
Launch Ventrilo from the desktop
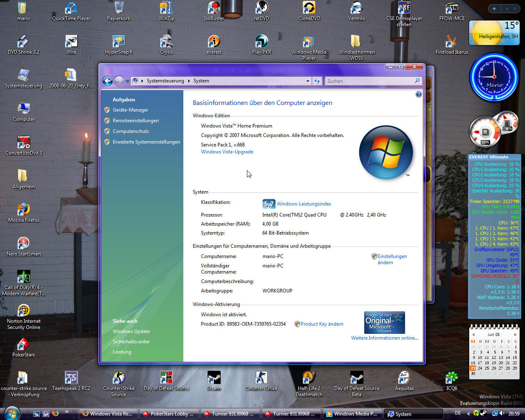coord(356,11)
